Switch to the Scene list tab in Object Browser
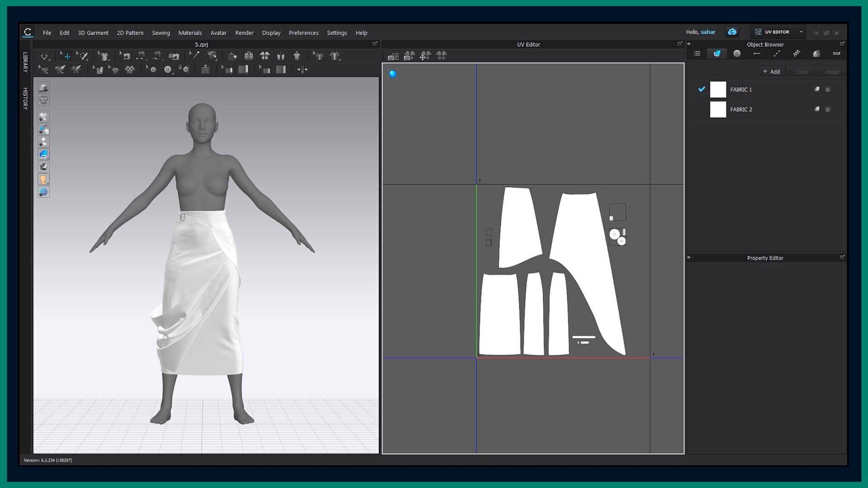This screenshot has height=488, width=868. [697, 54]
